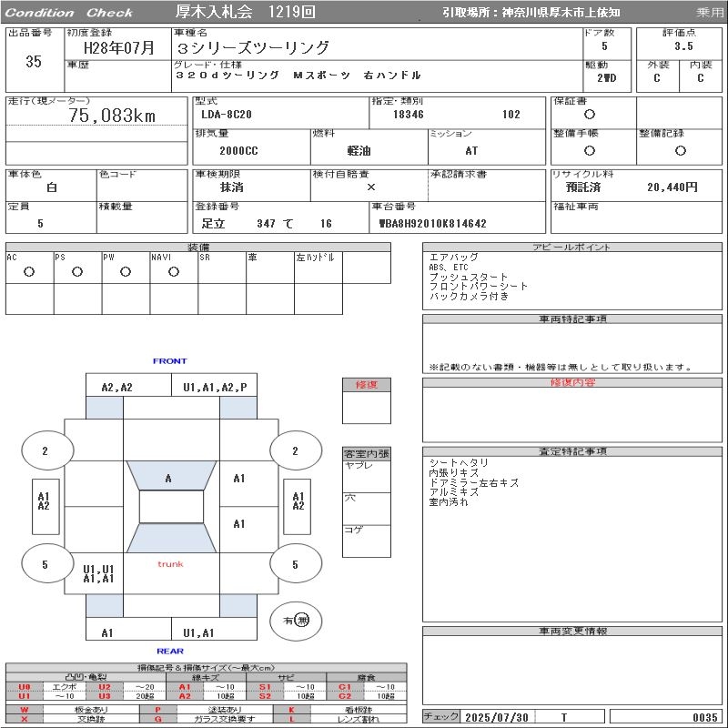Viewport: 728px width, 728px height.
Task: Click the Condition Check title
Action: click(x=69, y=13)
